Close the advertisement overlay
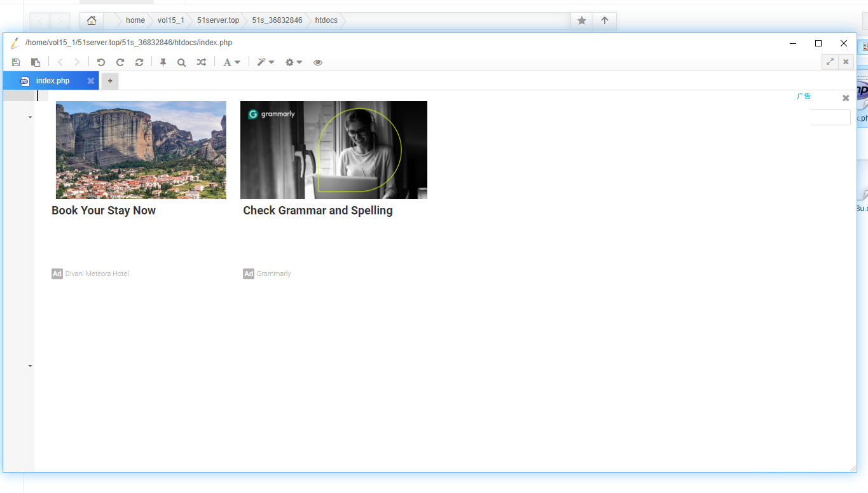The width and height of the screenshot is (868, 493). click(846, 98)
